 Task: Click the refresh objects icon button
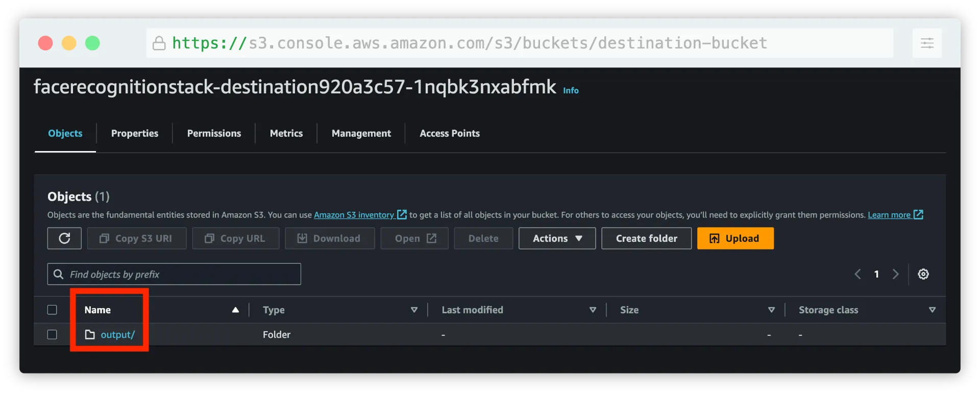pyautogui.click(x=64, y=238)
